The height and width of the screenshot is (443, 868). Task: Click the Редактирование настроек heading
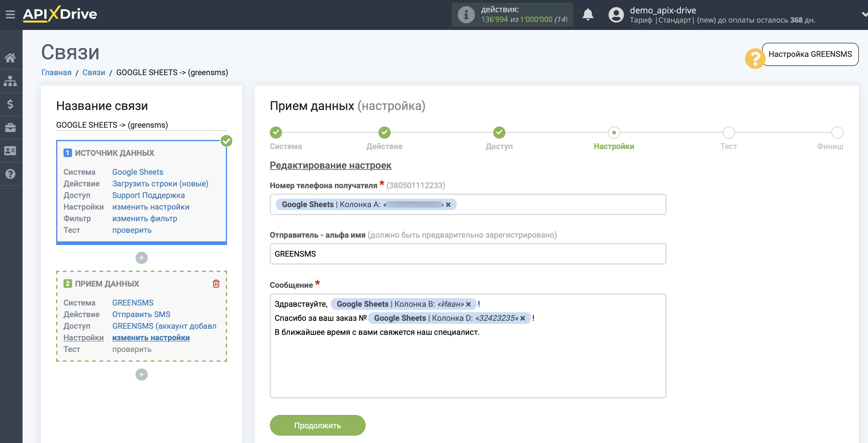point(330,165)
